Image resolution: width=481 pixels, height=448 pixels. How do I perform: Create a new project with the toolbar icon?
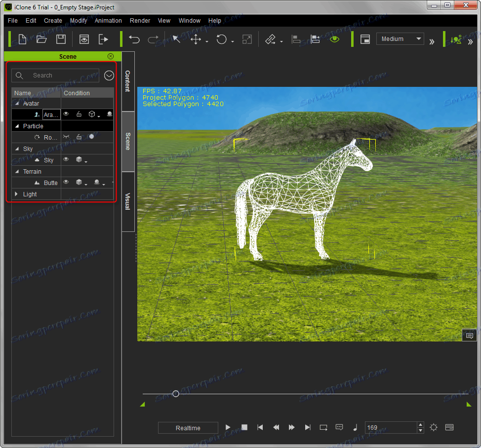click(x=23, y=39)
